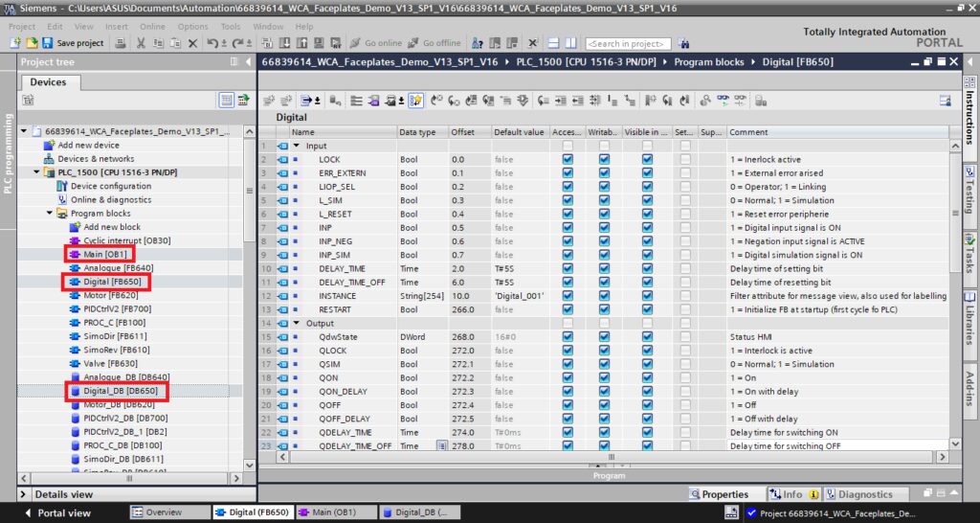This screenshot has width=980, height=523.
Task: Collapse PLC_1500 device node
Action: click(37, 172)
